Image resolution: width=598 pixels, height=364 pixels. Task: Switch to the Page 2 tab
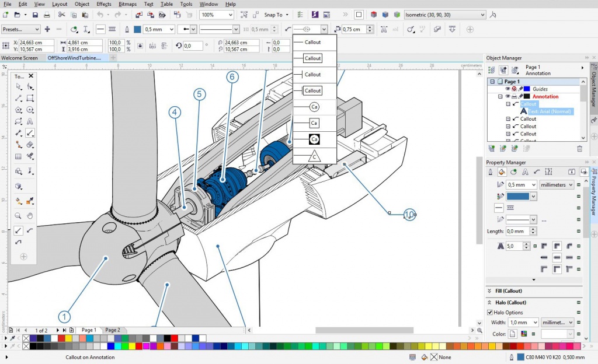pos(113,330)
